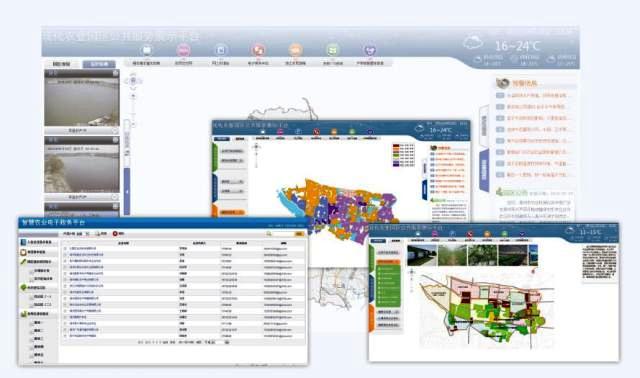Click the blue book icon in 电子政务平台 sidebar
The width and height of the screenshot is (640, 378).
[x=23, y=242]
